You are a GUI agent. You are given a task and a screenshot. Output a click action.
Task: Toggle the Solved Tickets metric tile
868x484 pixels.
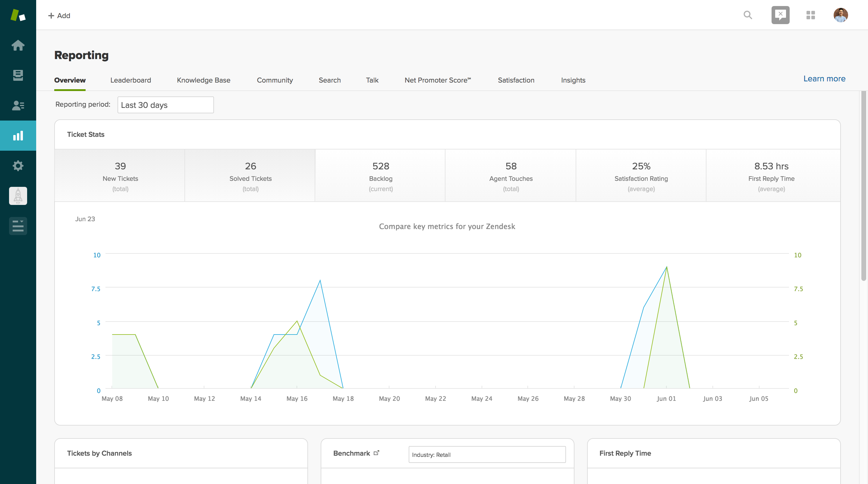click(250, 176)
